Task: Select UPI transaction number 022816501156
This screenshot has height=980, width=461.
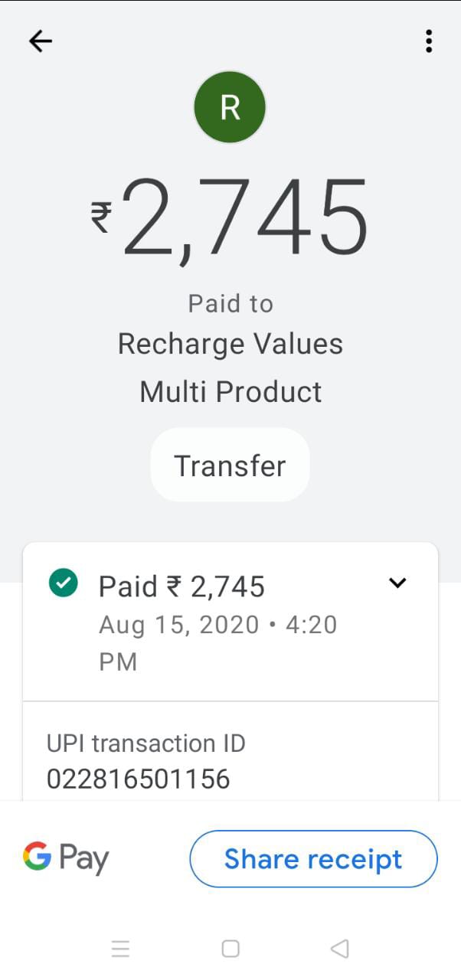Action: [x=139, y=779]
